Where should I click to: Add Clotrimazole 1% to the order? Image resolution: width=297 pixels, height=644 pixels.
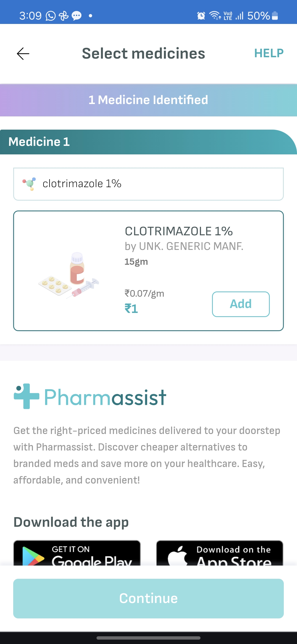click(x=241, y=304)
